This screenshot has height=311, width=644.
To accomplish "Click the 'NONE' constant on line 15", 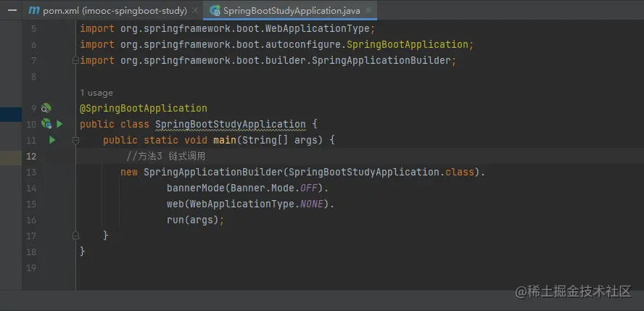I will point(312,204).
